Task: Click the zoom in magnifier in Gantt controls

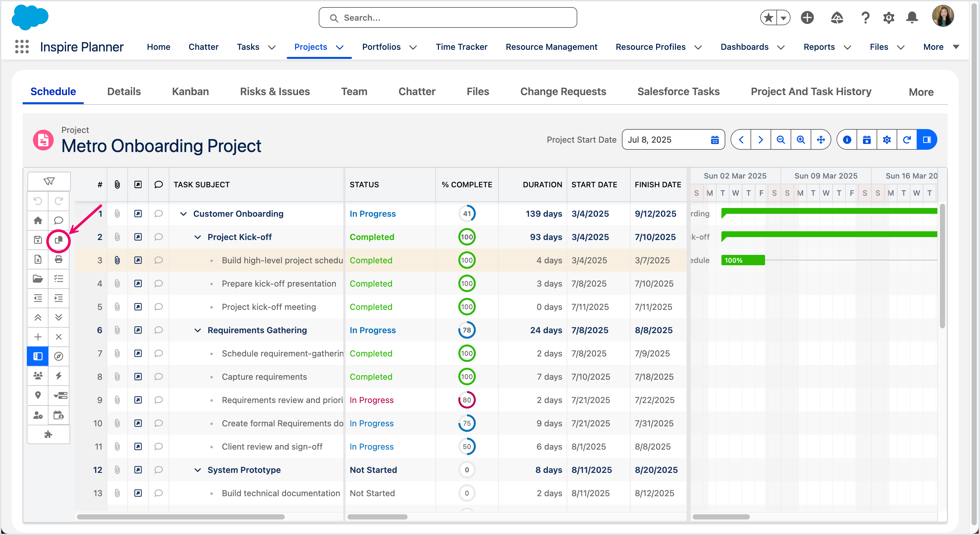Action: tap(800, 139)
